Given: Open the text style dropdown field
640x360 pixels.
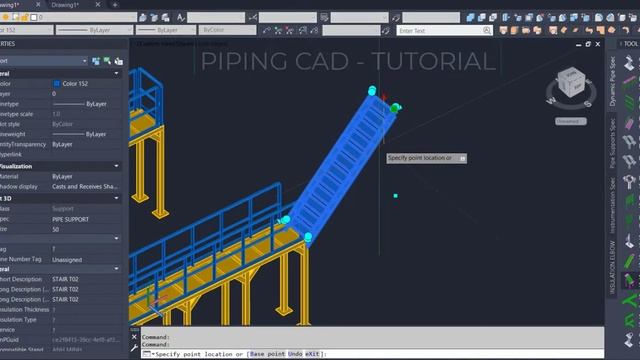Looking at the screenshot, I should 216,18.
